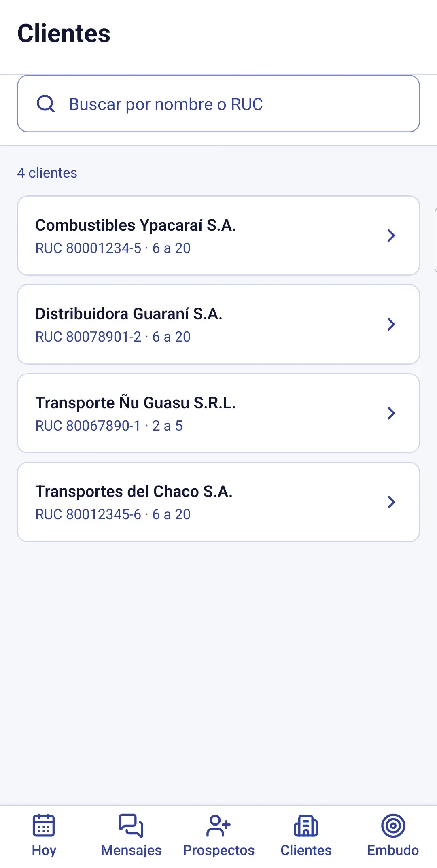The image size is (437, 868).
Task: Click the search magnifier icon
Action: click(45, 104)
